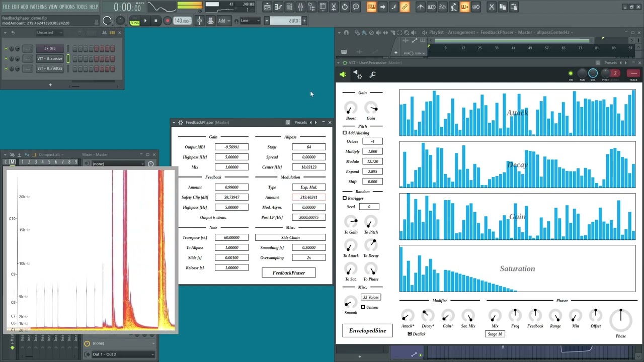Open the Oversampling 2x dropdown
The height and width of the screenshot is (362, 644).
(308, 257)
